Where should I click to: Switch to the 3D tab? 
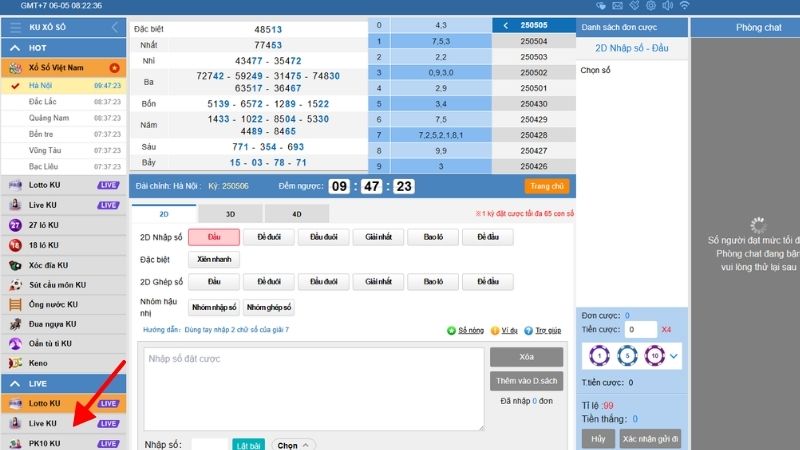228,213
